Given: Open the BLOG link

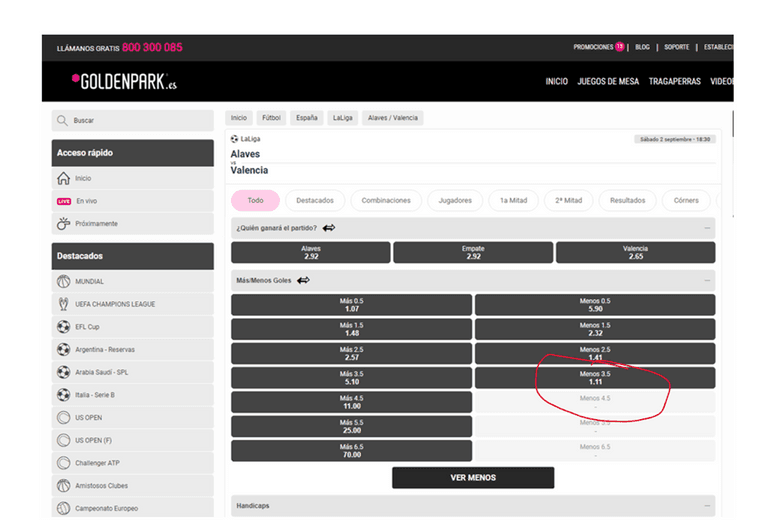Looking at the screenshot, I should (x=642, y=47).
